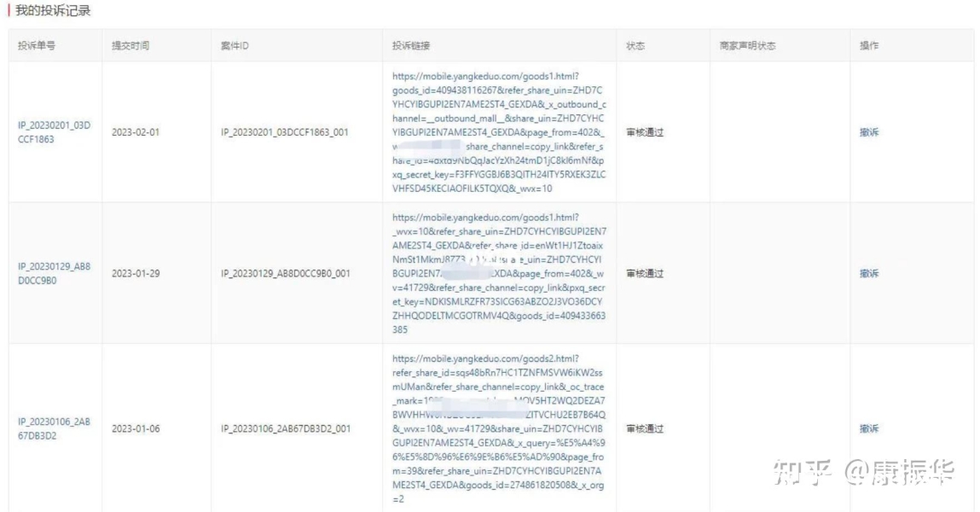The image size is (980, 512).
Task: Click the submission date 2023-01-29
Action: (136, 273)
